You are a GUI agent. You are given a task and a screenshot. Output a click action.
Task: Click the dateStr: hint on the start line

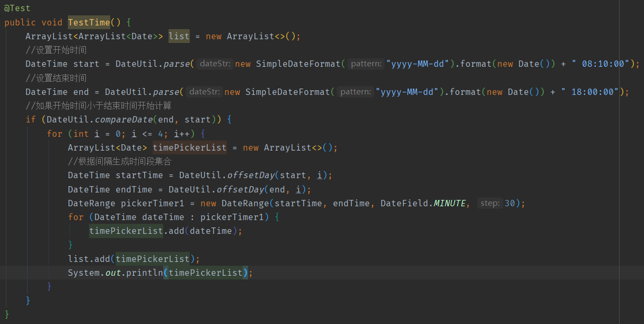point(215,64)
